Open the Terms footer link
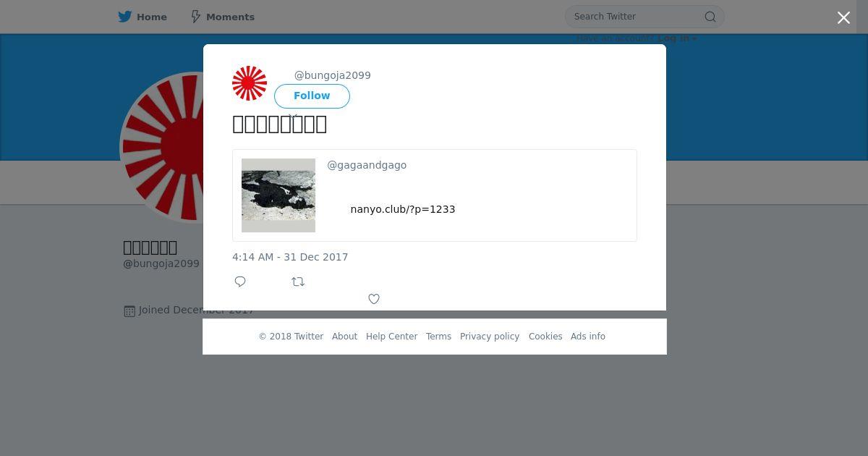Screen dimensions: 868x456 point(438,337)
